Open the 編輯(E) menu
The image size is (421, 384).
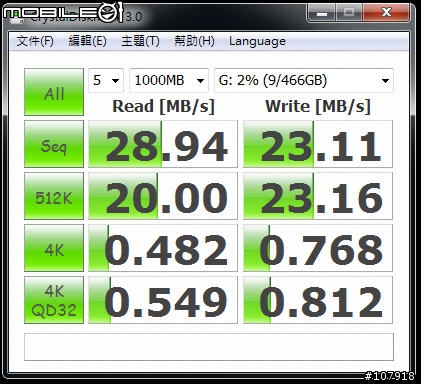87,41
